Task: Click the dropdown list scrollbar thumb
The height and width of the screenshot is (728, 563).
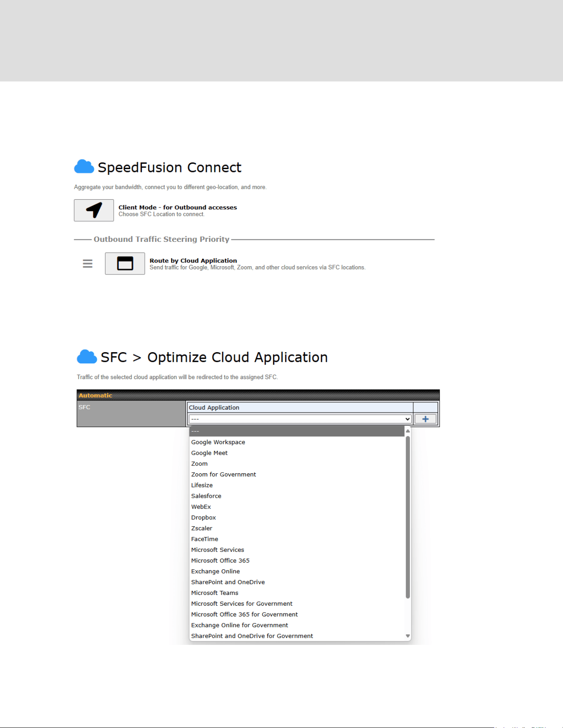Action: pos(408,517)
